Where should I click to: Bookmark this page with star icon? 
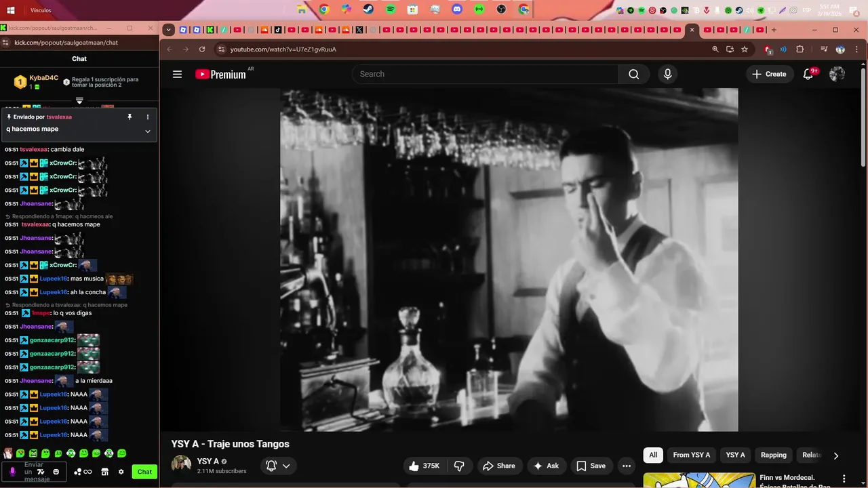(745, 49)
